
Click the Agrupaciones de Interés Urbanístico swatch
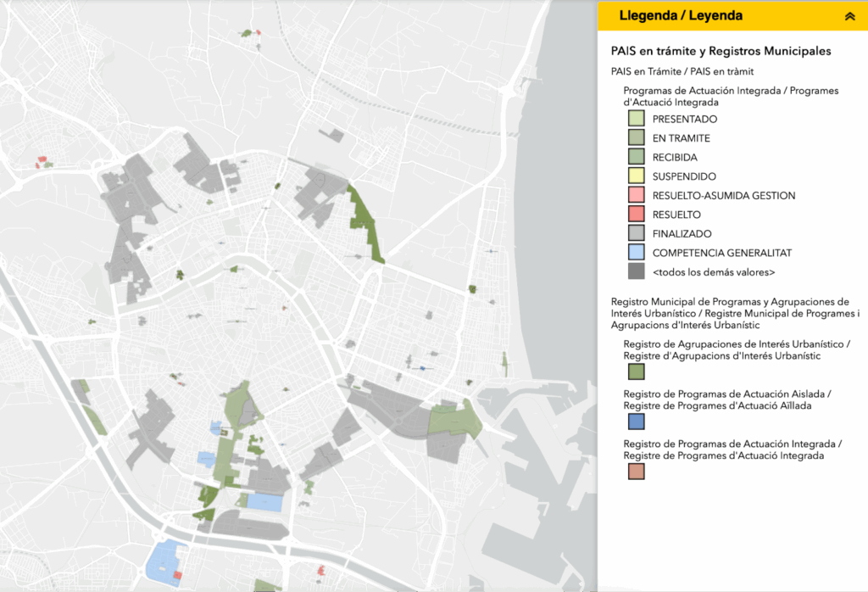tap(636, 371)
